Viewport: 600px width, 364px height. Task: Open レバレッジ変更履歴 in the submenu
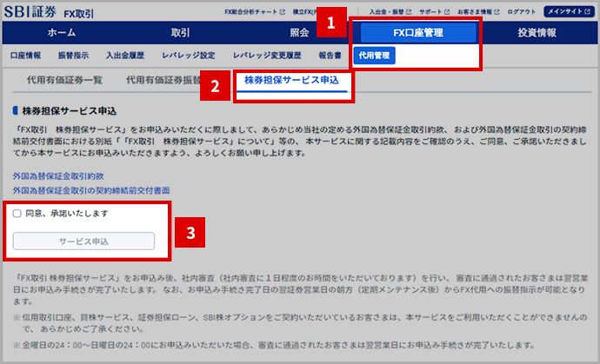(x=267, y=56)
